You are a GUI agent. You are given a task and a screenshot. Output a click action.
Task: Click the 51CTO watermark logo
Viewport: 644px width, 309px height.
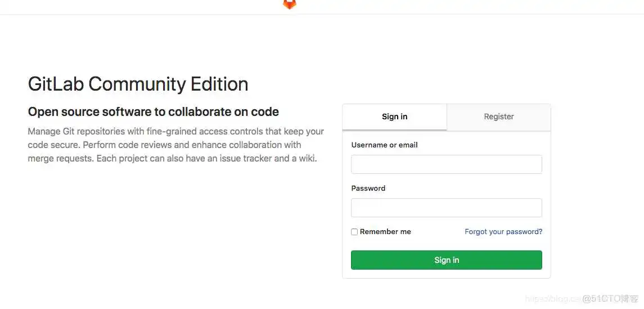tap(610, 298)
